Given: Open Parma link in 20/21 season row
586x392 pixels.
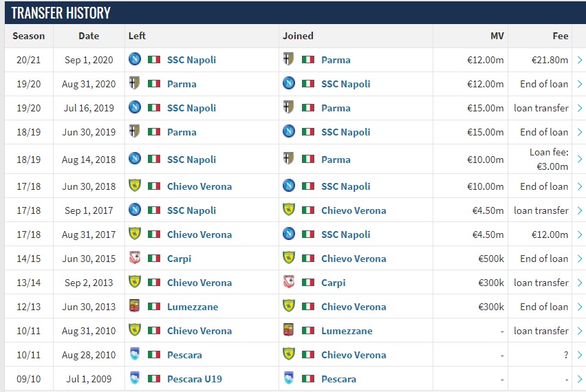Looking at the screenshot, I should (336, 60).
